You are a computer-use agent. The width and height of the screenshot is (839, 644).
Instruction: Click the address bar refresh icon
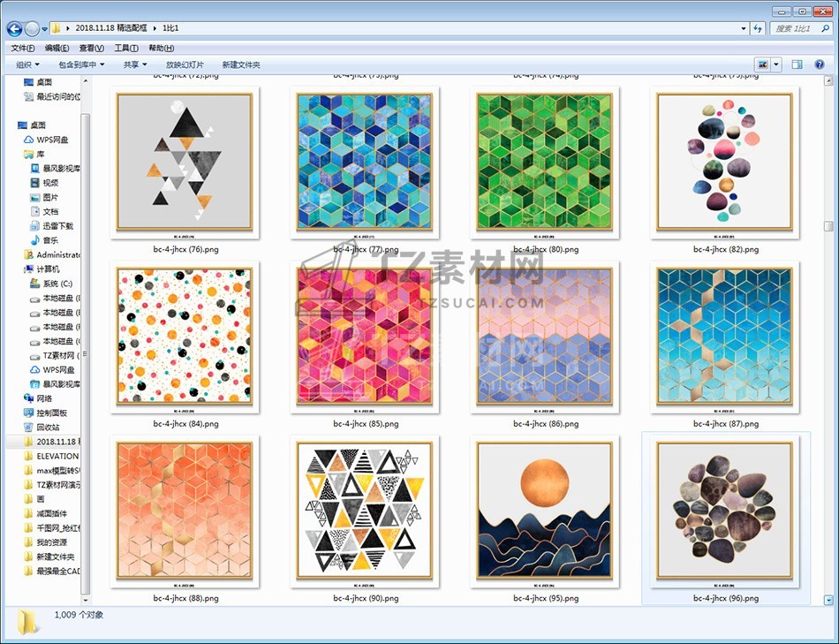[757, 29]
